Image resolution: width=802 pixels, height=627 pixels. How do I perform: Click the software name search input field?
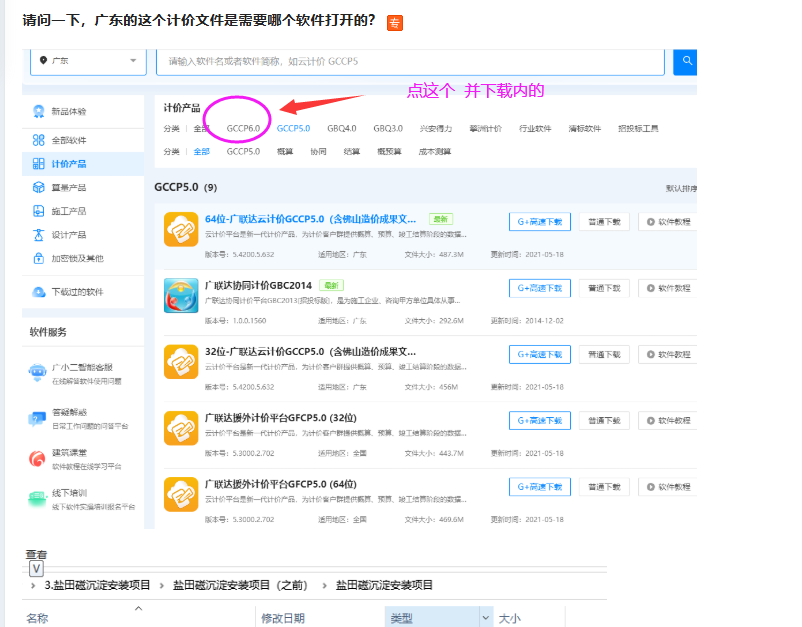pyautogui.click(x=410, y=61)
